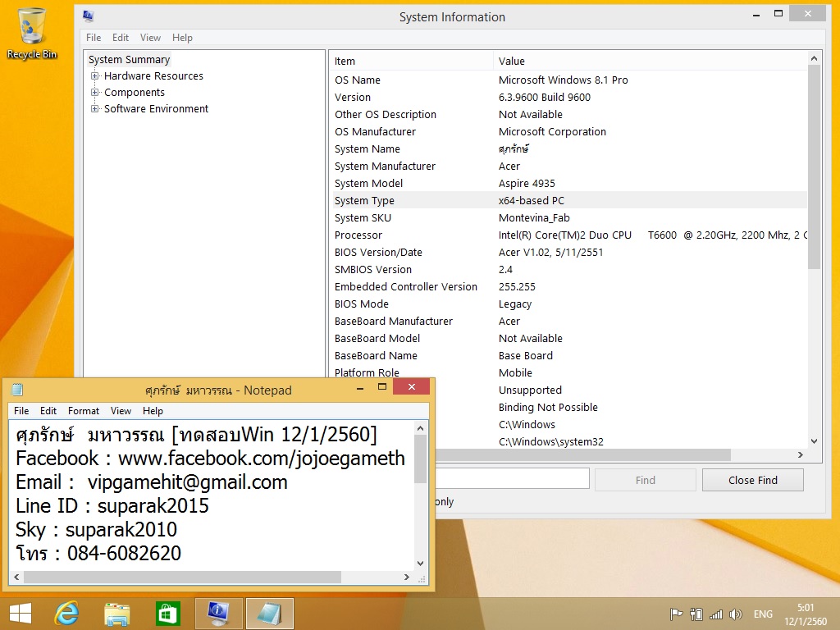The image size is (840, 630).
Task: Select the Embedded Controller Version row
Action: [569, 286]
